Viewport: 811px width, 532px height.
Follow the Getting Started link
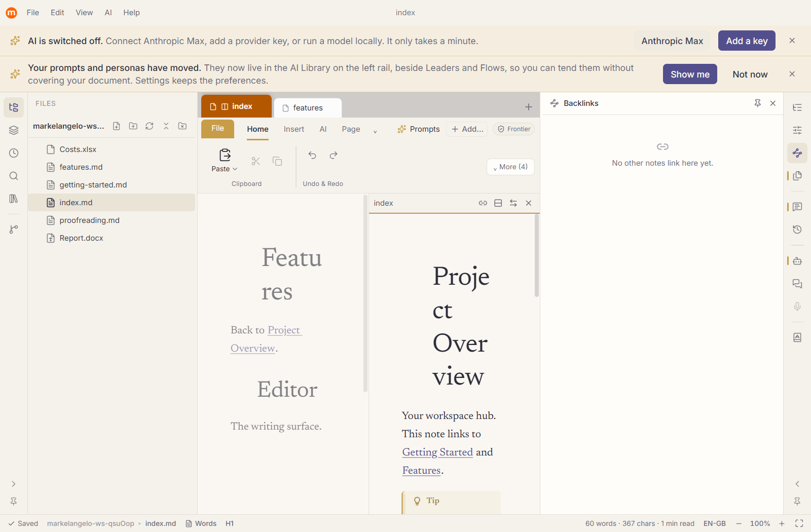point(437,452)
